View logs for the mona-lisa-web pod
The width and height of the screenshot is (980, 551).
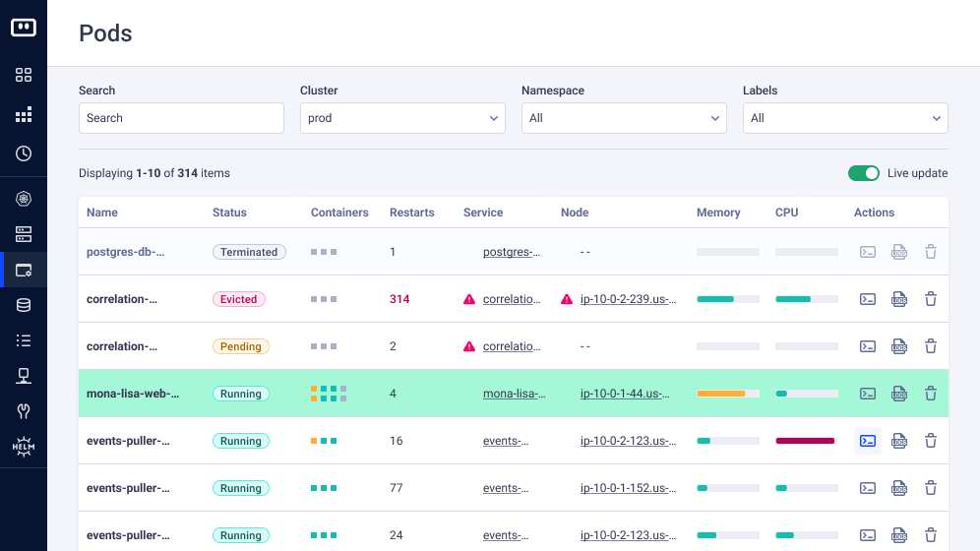(898, 394)
